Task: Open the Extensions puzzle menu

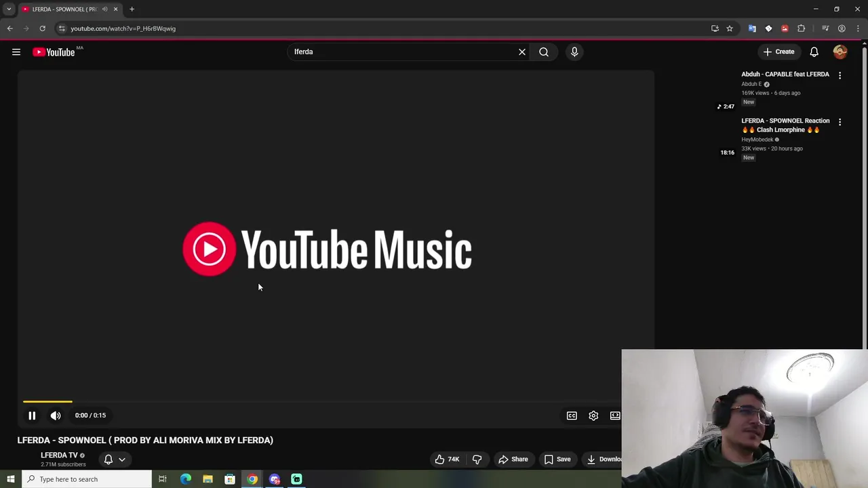Action: click(x=802, y=28)
